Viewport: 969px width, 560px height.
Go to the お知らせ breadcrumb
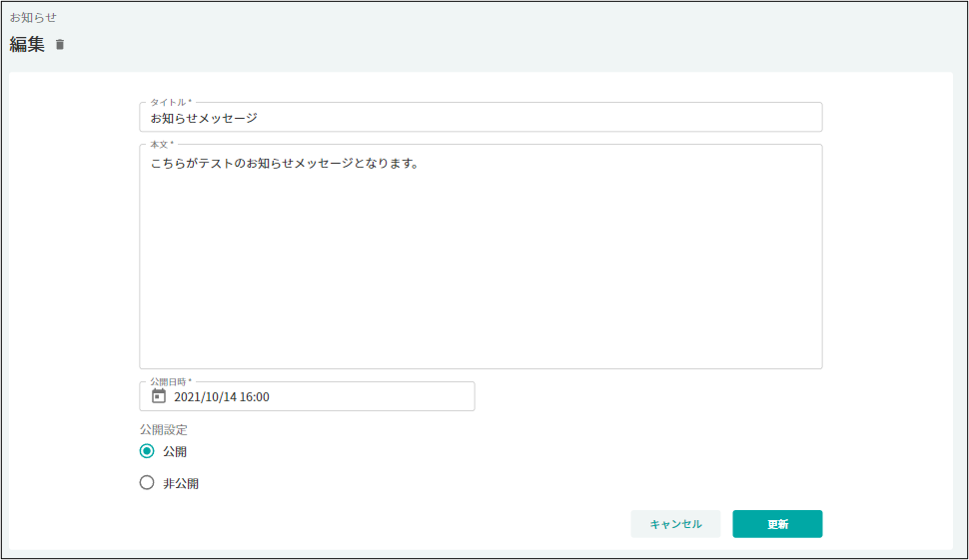[x=33, y=17]
